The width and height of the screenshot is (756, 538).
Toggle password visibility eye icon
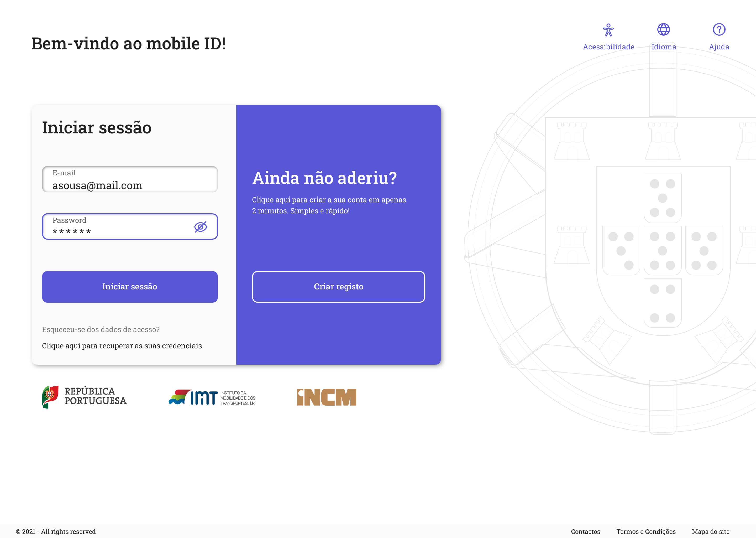point(201,227)
